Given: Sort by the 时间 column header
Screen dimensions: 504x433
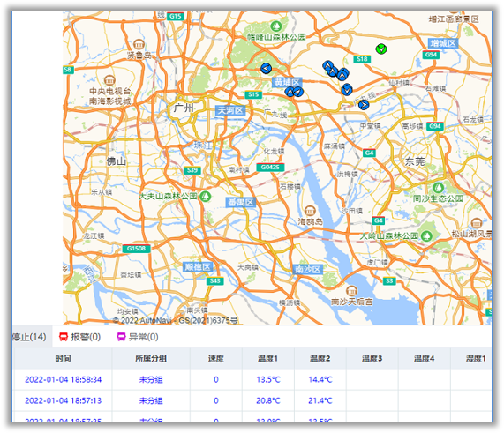Looking at the screenshot, I should point(63,358).
